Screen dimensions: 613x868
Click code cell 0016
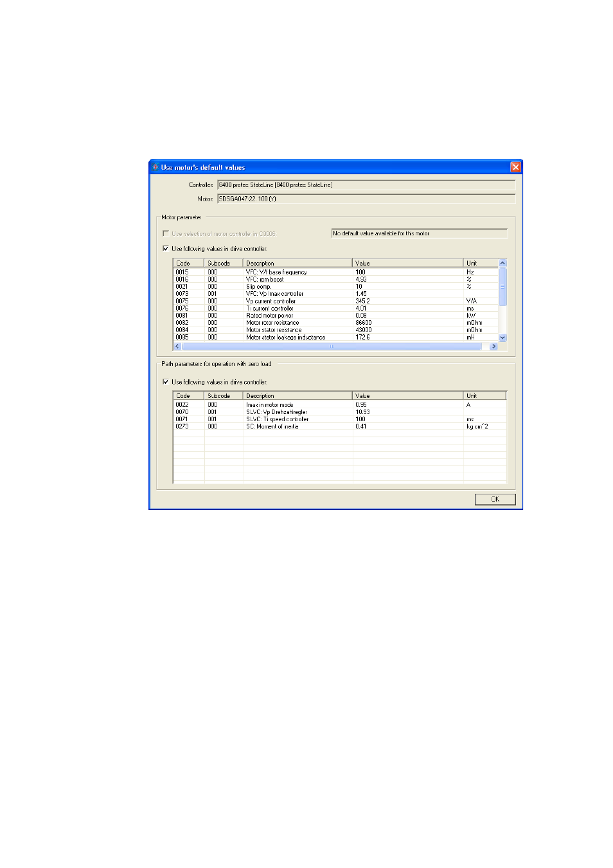pos(182,280)
